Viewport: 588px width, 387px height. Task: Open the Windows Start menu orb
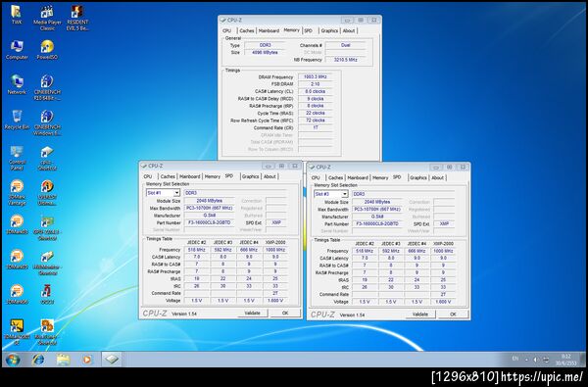click(13, 360)
